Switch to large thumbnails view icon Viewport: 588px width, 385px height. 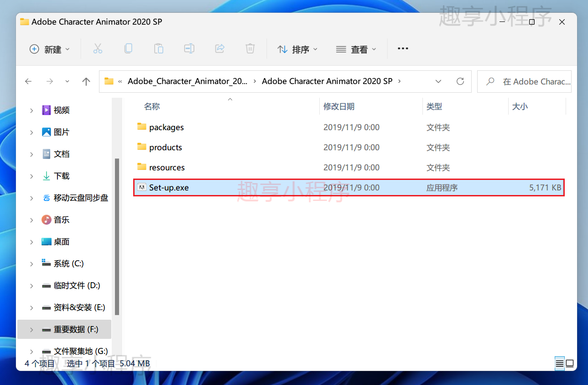[x=570, y=364]
